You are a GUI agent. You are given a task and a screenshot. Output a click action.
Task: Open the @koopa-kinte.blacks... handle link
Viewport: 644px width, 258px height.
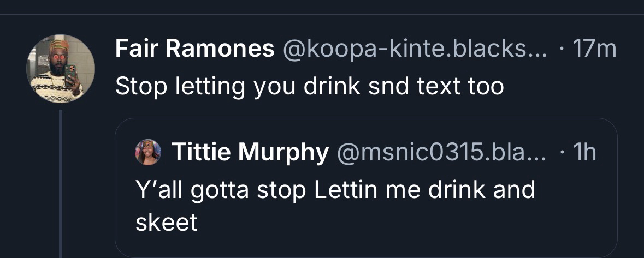pos(414,50)
